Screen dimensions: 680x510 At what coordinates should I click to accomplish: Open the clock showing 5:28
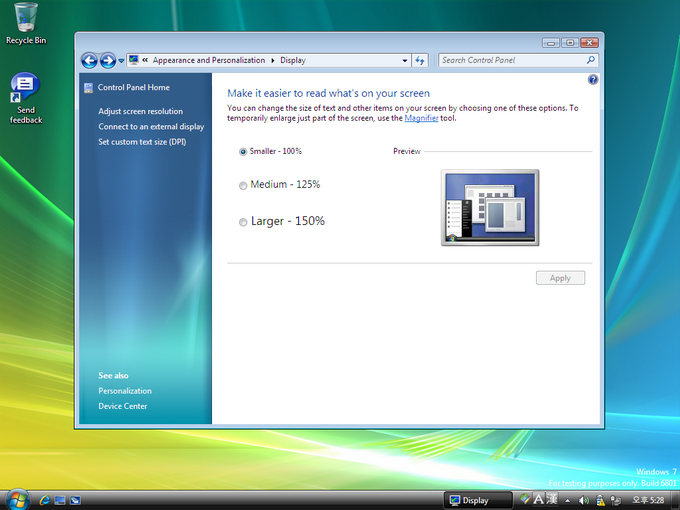point(648,500)
